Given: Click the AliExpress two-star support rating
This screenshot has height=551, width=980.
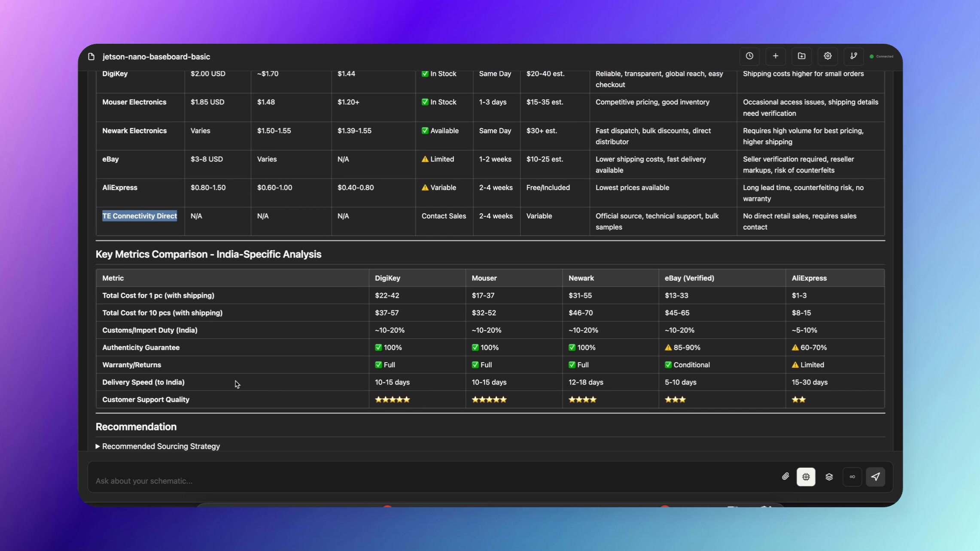Looking at the screenshot, I should tap(799, 400).
